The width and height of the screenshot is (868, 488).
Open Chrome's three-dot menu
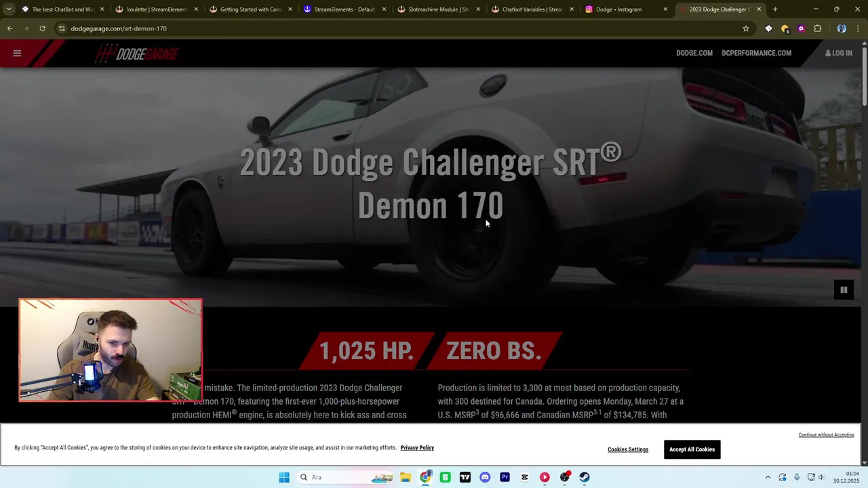point(858,28)
